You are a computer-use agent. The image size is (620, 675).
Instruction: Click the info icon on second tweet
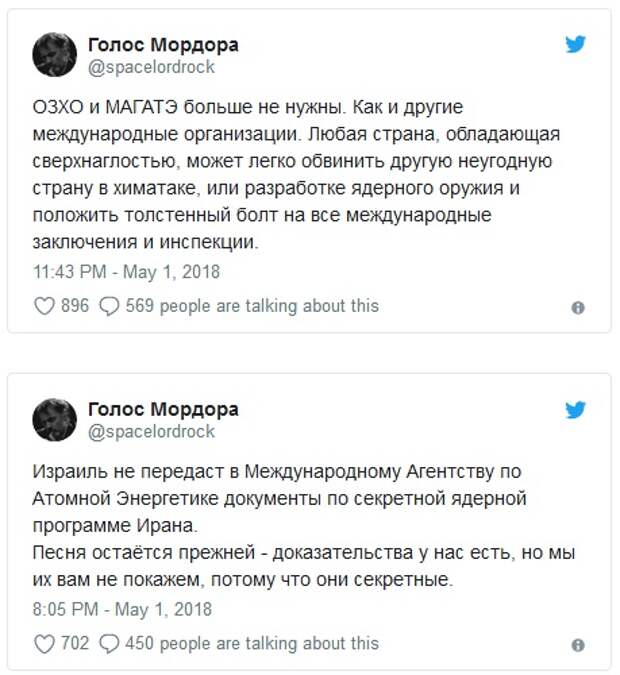pyautogui.click(x=578, y=645)
